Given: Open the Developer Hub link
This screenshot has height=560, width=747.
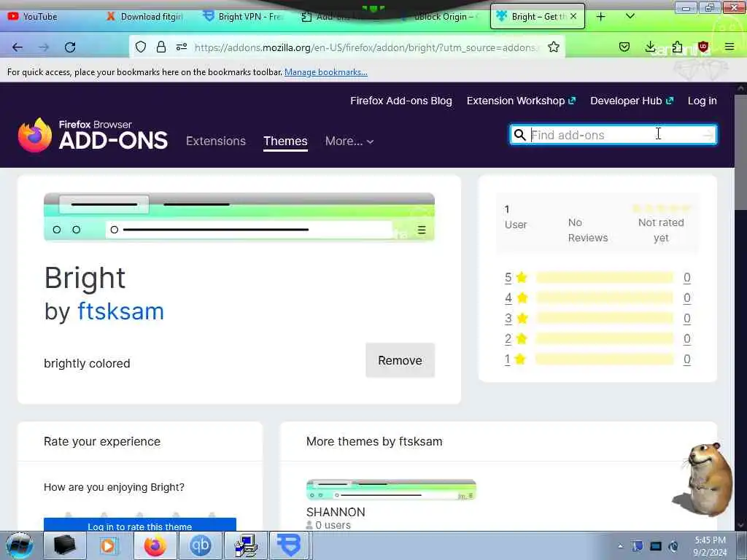Looking at the screenshot, I should [x=632, y=101].
